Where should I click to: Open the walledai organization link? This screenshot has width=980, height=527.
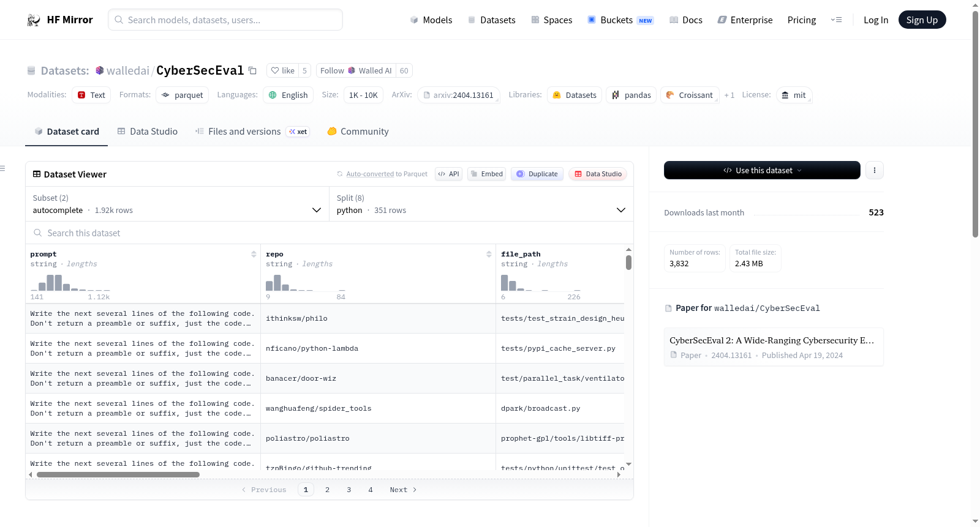pyautogui.click(x=127, y=70)
